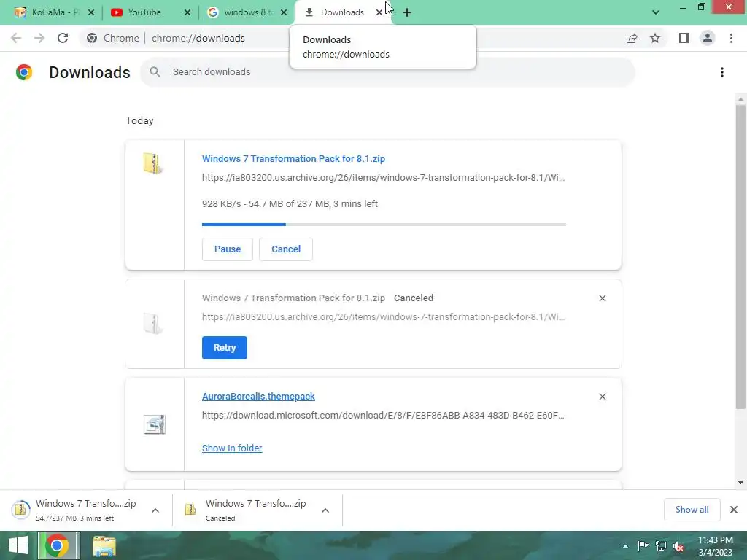747x560 pixels.
Task: Reload the downloads page
Action: point(63,38)
